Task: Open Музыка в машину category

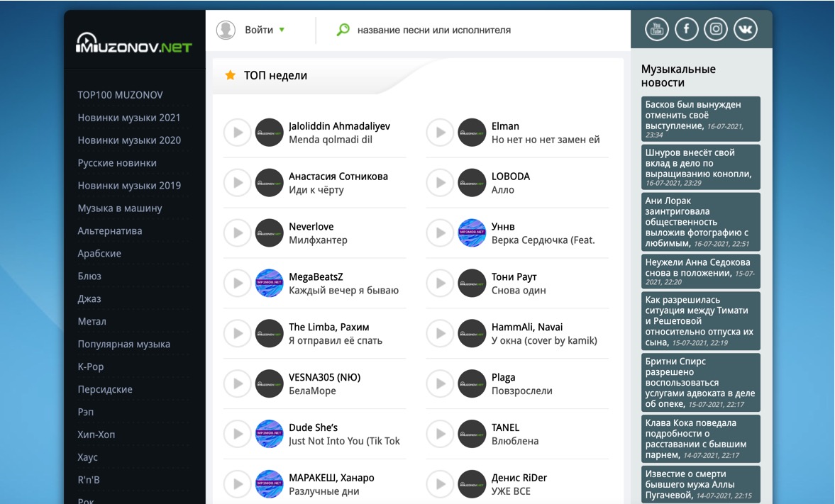Action: (x=120, y=208)
